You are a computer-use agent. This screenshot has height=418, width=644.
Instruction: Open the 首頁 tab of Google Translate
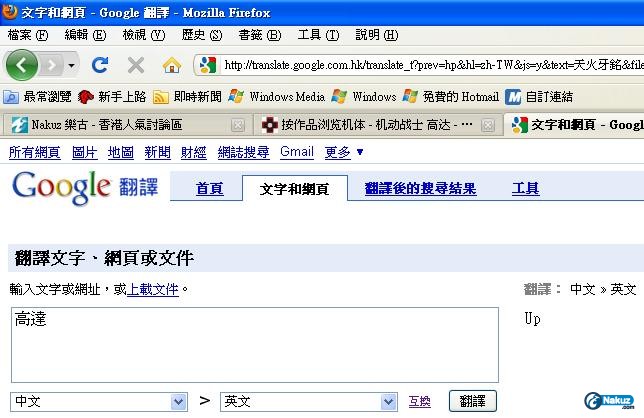coord(209,188)
